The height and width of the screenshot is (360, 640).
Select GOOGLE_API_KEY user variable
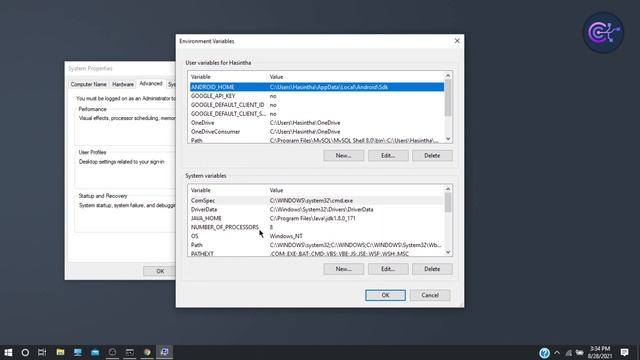point(317,96)
